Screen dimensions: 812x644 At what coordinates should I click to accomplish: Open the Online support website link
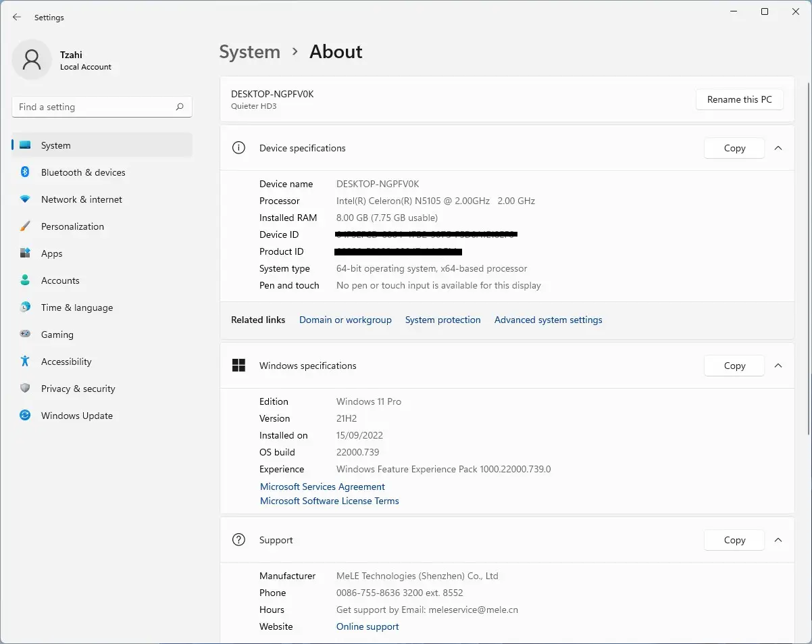coord(367,626)
